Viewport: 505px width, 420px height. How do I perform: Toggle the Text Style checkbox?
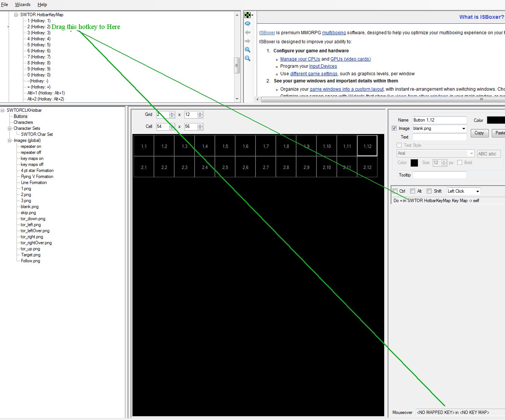coord(399,145)
